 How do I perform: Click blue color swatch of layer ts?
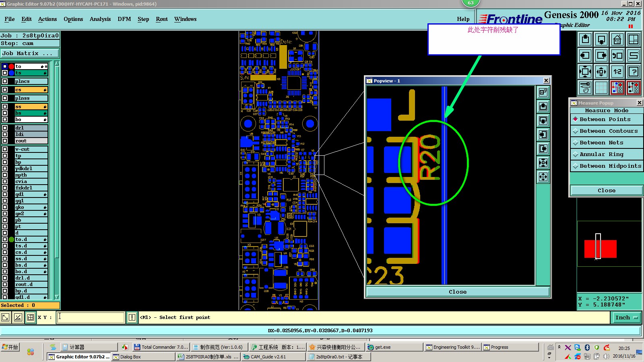(12, 73)
